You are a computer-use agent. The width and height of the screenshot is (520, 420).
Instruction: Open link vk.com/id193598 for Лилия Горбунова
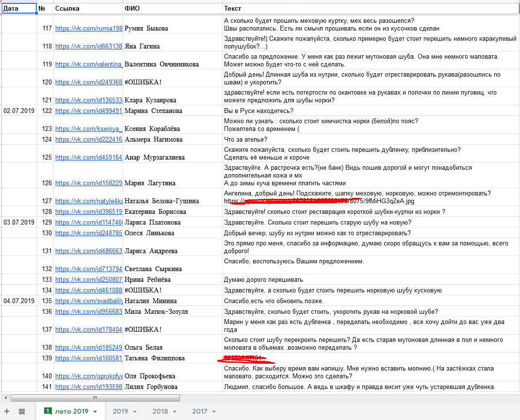(89, 387)
